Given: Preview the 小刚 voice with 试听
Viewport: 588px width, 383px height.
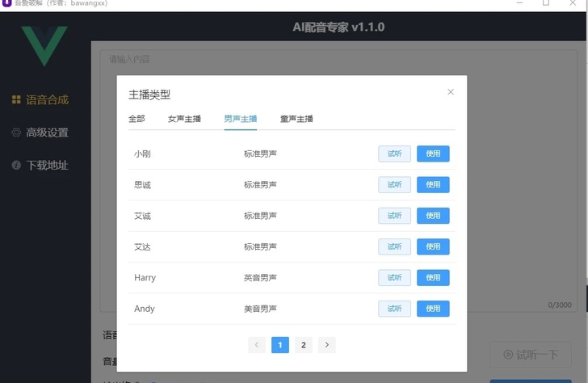Looking at the screenshot, I should click(394, 154).
